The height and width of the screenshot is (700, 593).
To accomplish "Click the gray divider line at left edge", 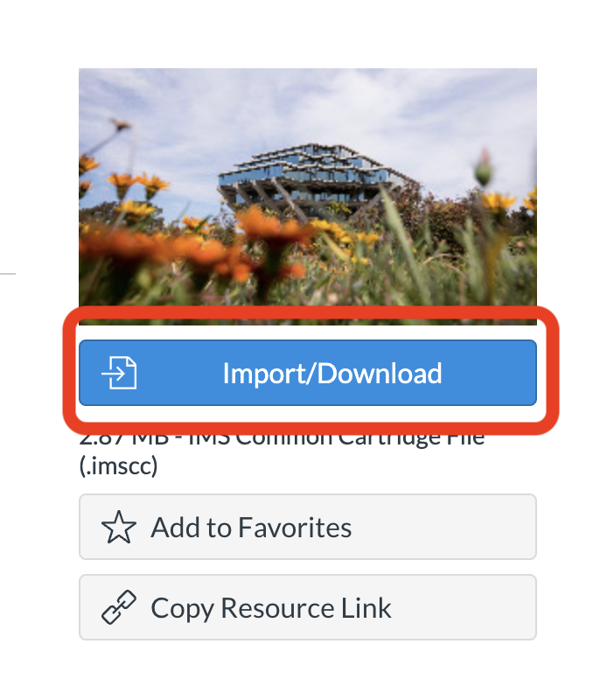I will tap(8, 273).
